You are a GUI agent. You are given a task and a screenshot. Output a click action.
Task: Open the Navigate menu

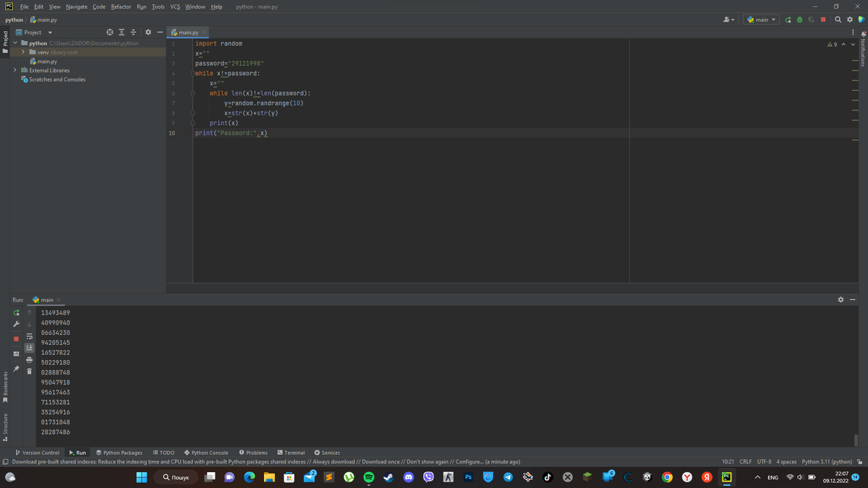[76, 7]
